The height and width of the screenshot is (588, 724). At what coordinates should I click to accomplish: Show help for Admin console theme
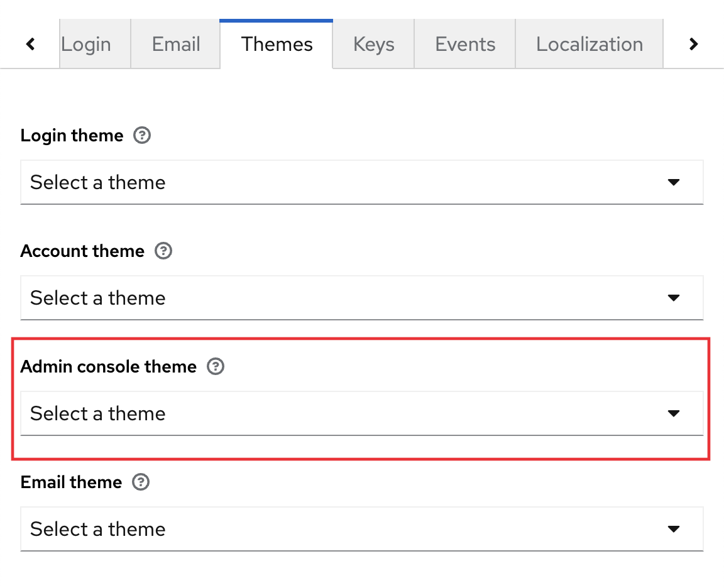pyautogui.click(x=216, y=367)
